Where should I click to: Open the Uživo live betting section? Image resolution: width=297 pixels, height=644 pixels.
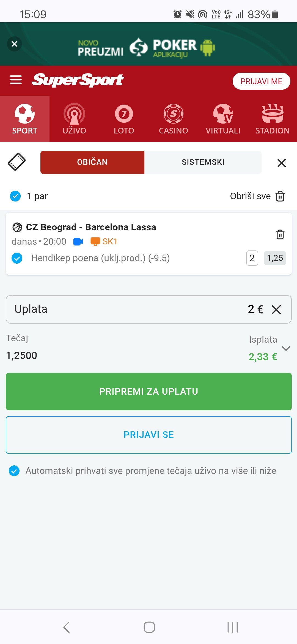74,119
